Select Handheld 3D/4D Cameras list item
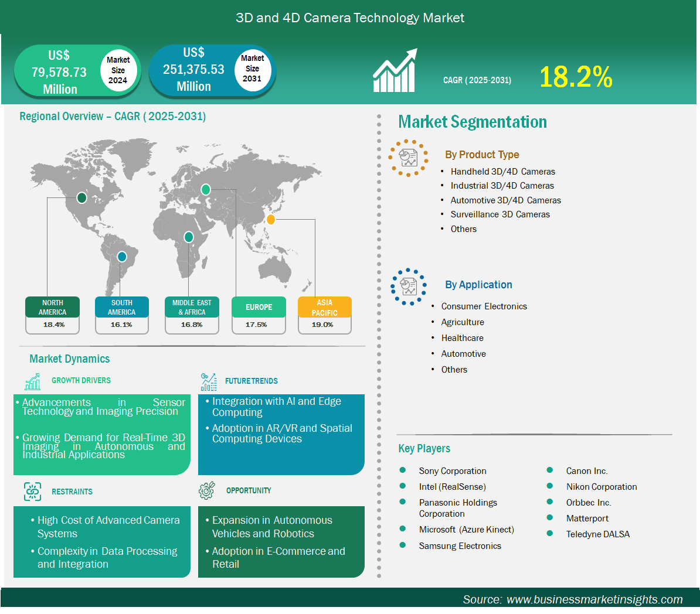The image size is (700, 614). 502,172
